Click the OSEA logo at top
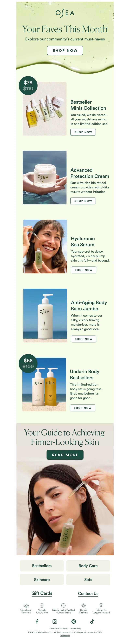This screenshot has width=130, height=644. click(x=65, y=13)
